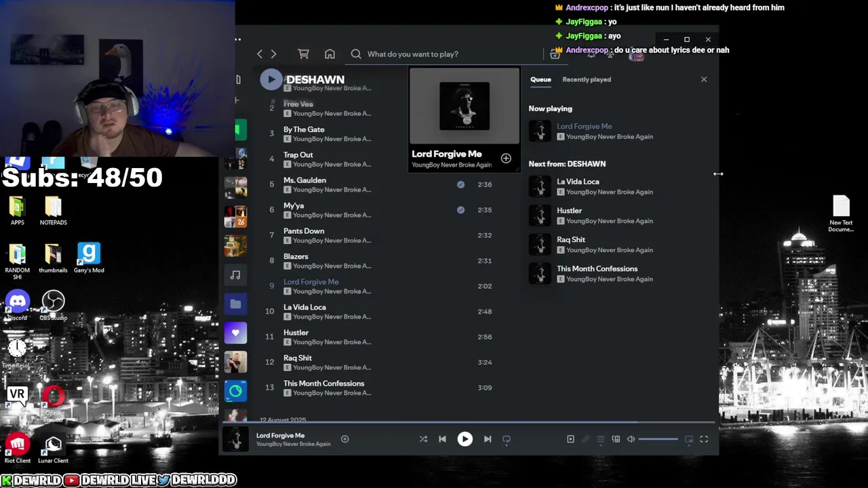The width and height of the screenshot is (868, 488).
Task: Open Connect to a device icon
Action: click(x=616, y=439)
